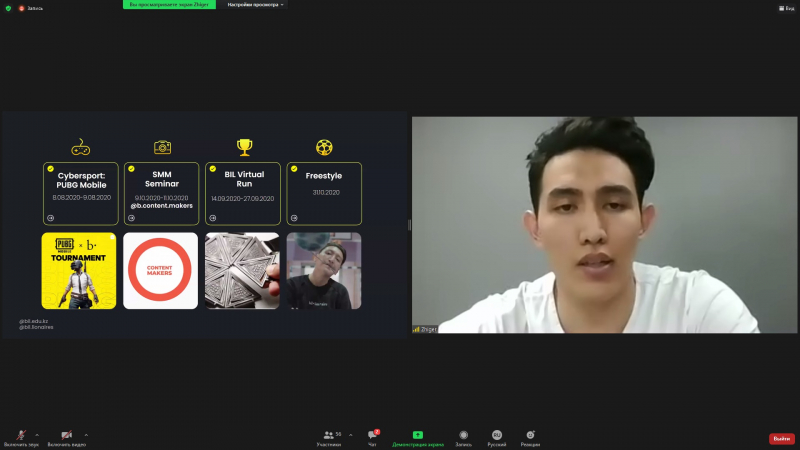Viewport: 800px width, 450px height.
Task: Open the Russian interpretation language icon
Action: coord(496,435)
